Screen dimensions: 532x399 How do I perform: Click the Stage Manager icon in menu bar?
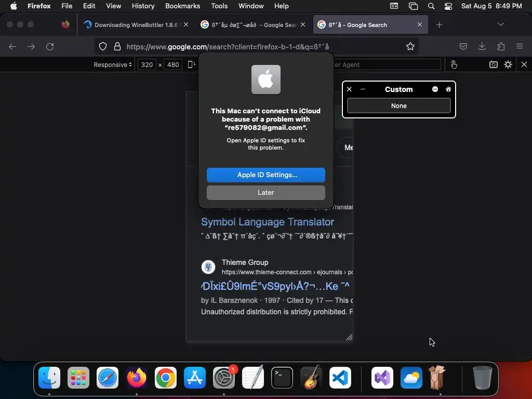413,6
